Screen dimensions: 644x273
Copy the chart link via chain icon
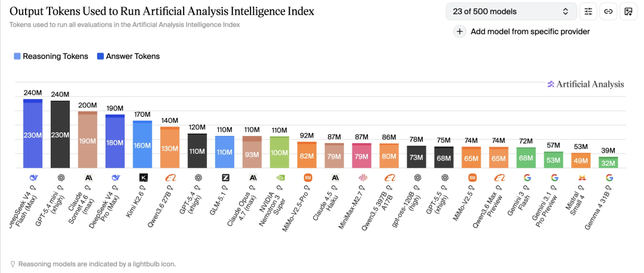[608, 11]
